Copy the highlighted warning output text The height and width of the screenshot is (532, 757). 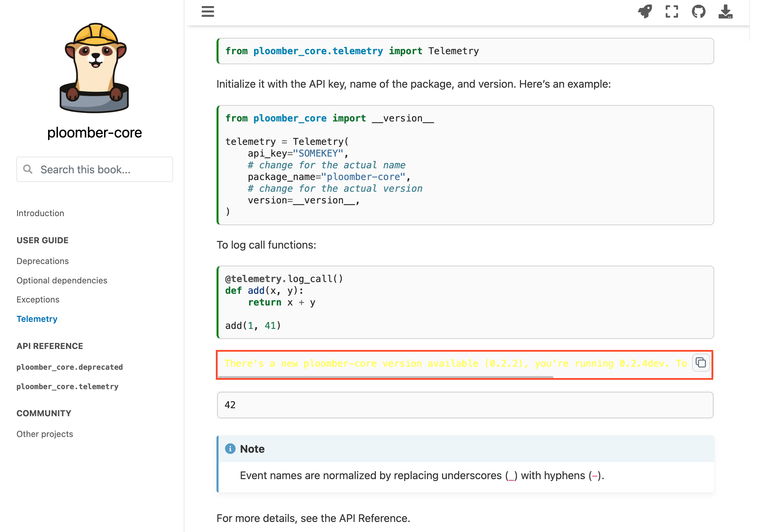point(701,363)
